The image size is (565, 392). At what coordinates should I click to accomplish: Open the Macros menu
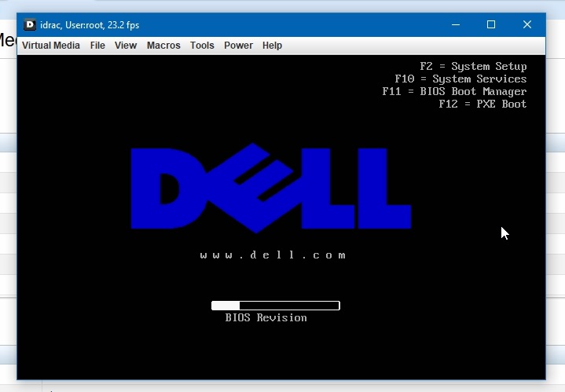[163, 46]
